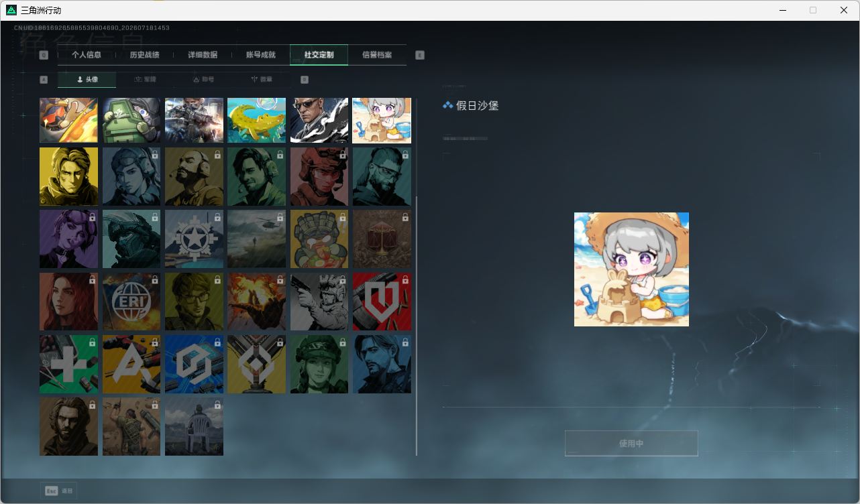Screen dimensions: 860x504
Task: Click the large sandcastle avatar preview
Action: pyautogui.click(x=631, y=269)
